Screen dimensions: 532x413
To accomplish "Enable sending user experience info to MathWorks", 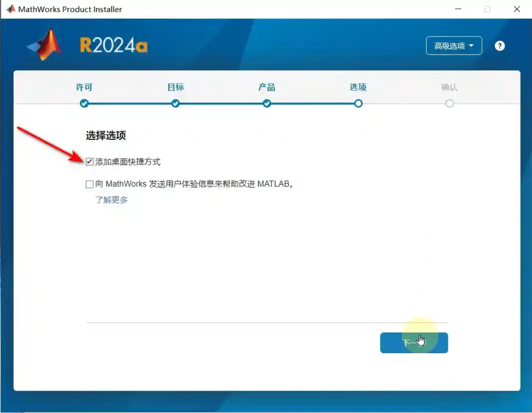I will tap(90, 184).
